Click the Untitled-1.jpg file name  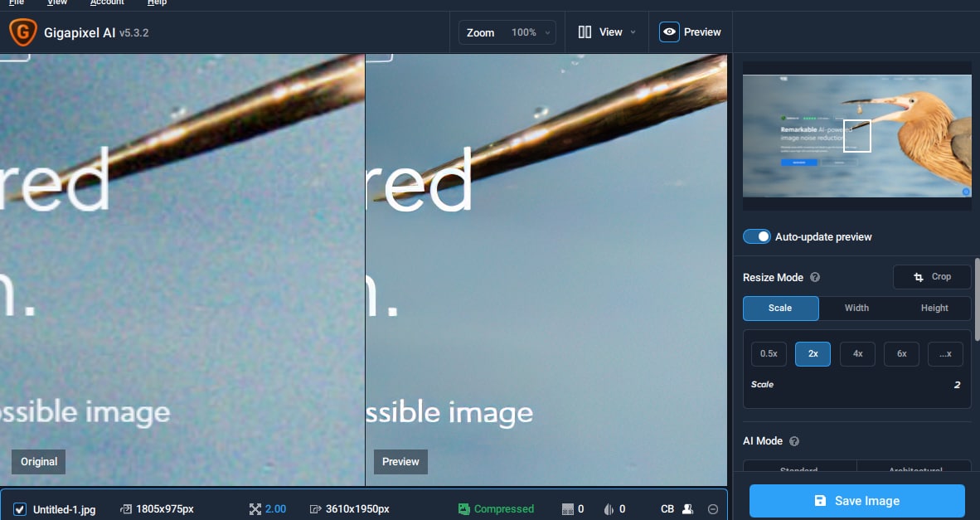[x=65, y=509]
